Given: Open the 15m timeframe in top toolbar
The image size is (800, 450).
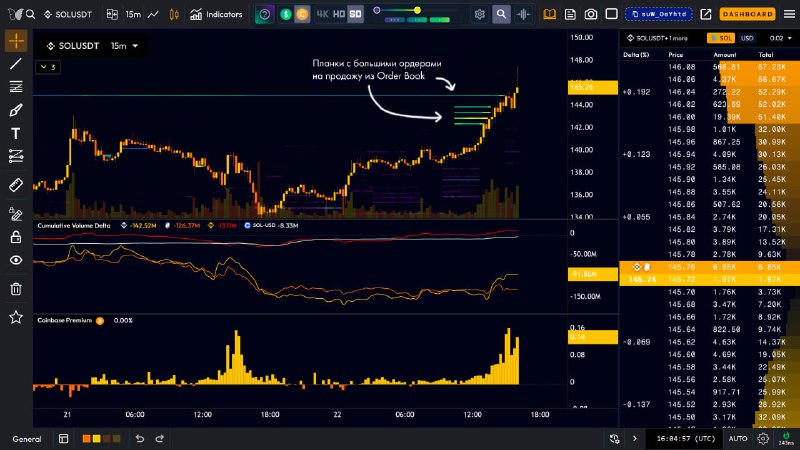Looking at the screenshot, I should click(133, 14).
